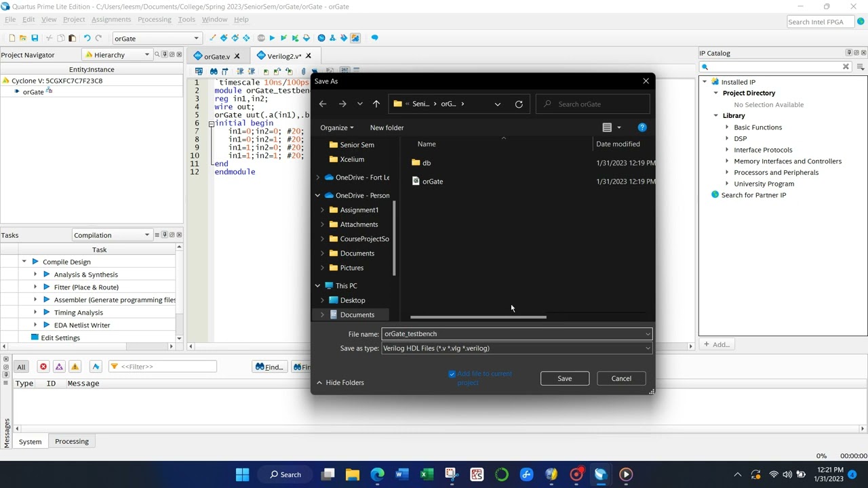Click the Project Navigator search icon
Viewport: 868px width, 488px height.
pos(157,54)
